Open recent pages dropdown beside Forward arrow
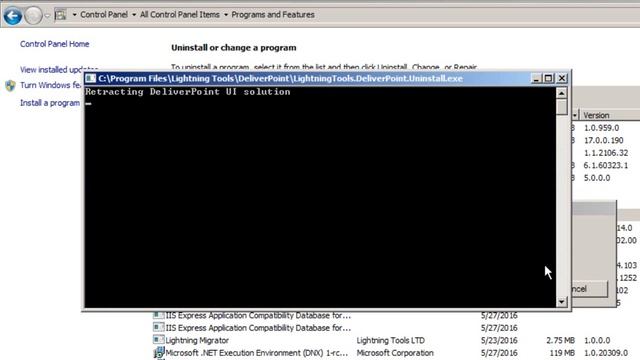Screen dimensions: 640x360 (47, 16)
